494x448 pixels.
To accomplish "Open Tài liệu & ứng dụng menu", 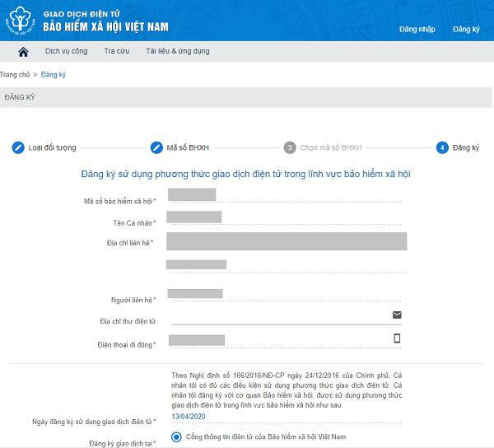I will 178,51.
